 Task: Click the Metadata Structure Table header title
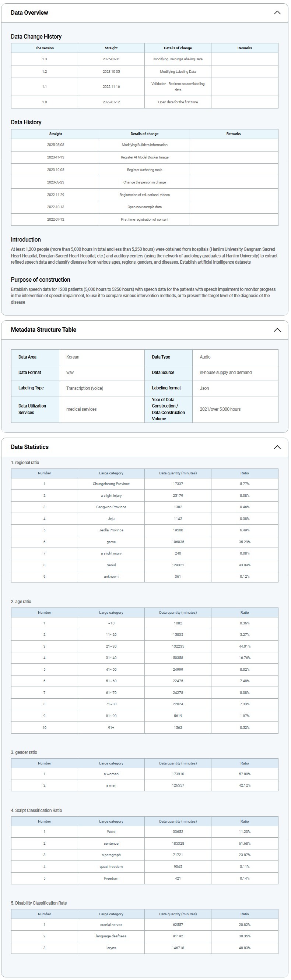pyautogui.click(x=43, y=330)
